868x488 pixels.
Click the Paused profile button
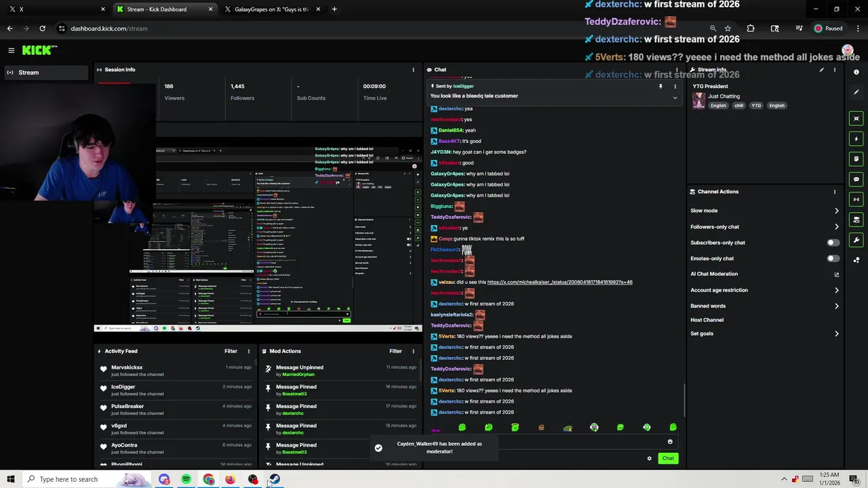pos(829,28)
